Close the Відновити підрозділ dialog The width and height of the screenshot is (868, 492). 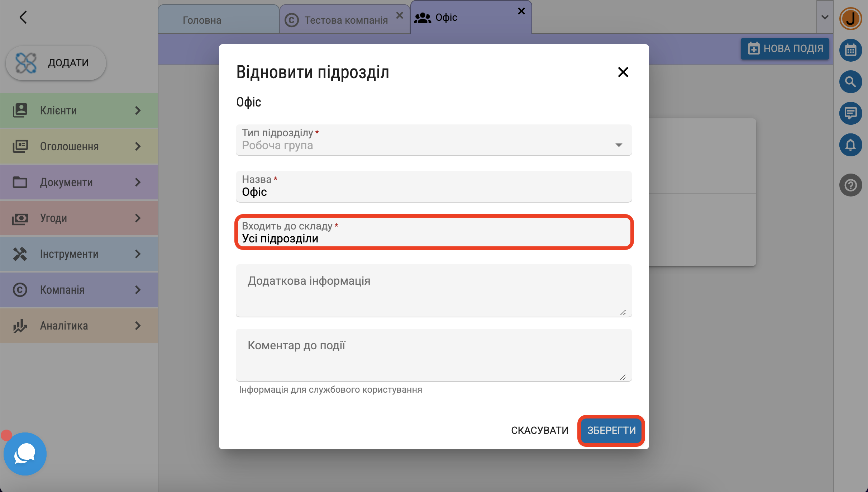[623, 72]
